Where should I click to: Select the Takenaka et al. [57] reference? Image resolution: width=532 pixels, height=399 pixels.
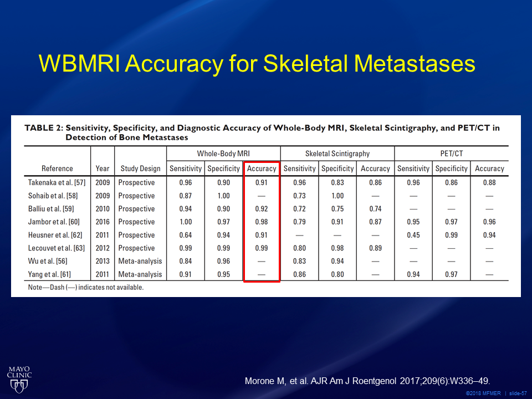[57, 182]
